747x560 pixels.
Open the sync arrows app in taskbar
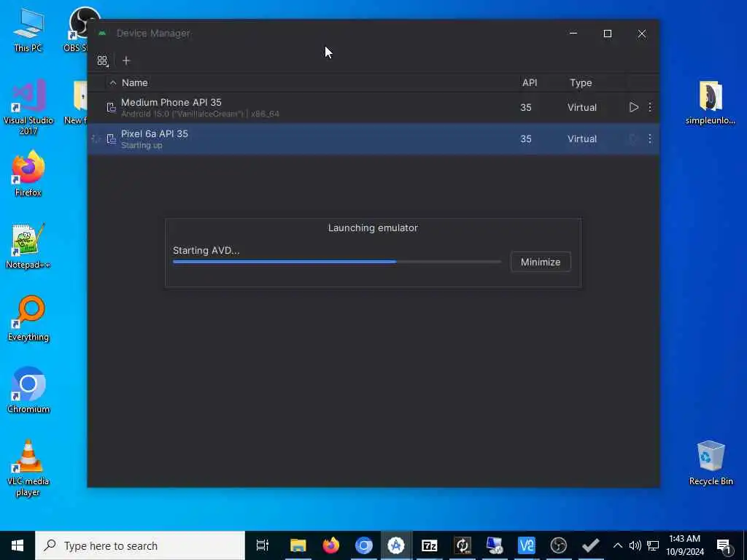coord(462,545)
